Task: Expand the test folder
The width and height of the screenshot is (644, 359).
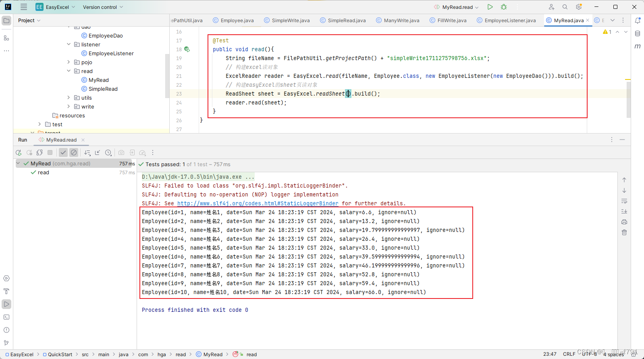Action: [x=39, y=124]
